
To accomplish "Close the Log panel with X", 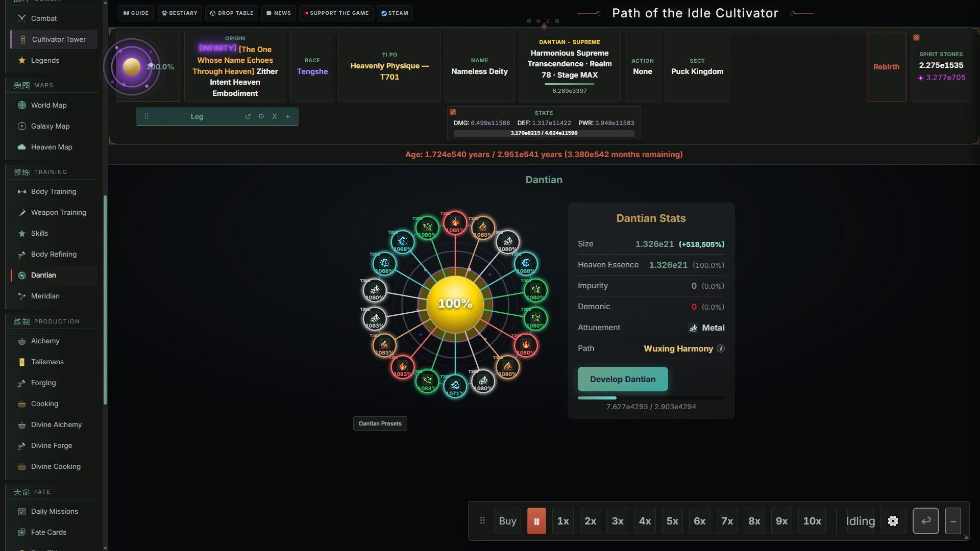I will coord(274,116).
